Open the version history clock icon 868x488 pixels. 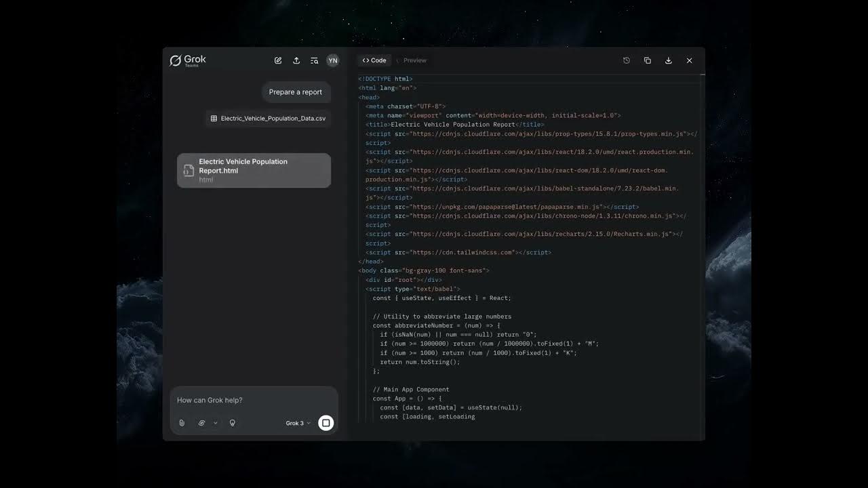pyautogui.click(x=627, y=60)
